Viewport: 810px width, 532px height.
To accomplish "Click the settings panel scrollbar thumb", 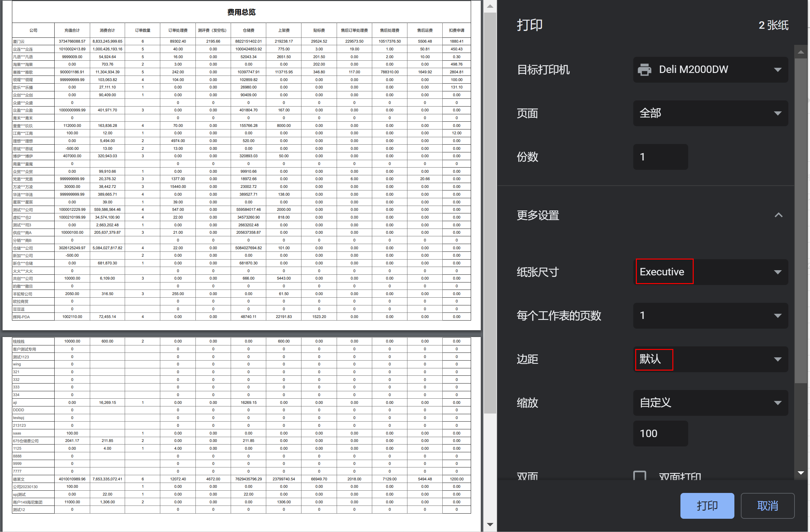I will tap(801, 221).
